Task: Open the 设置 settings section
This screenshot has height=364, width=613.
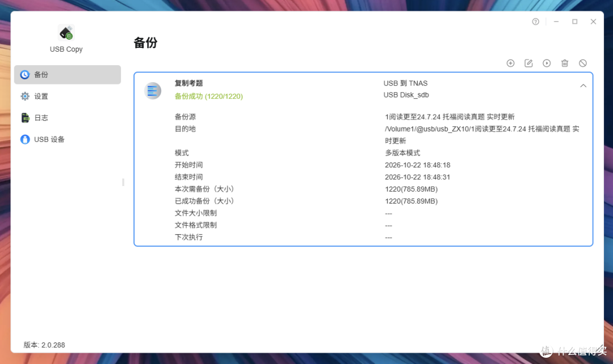Action: click(67, 96)
